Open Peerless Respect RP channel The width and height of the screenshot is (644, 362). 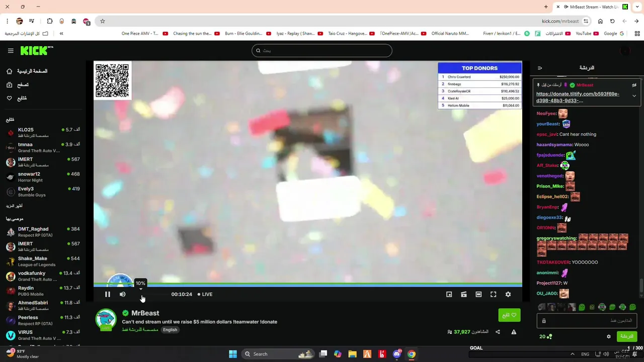pyautogui.click(x=43, y=320)
